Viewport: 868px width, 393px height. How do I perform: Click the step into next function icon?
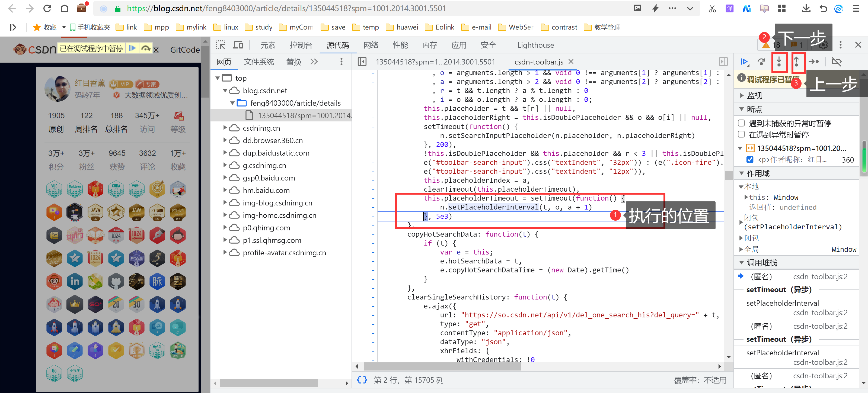coord(779,62)
